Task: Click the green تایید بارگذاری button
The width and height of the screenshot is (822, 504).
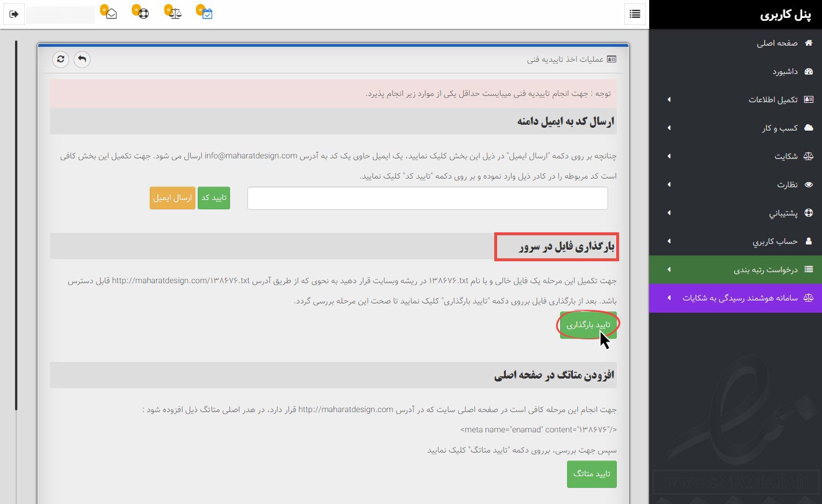Action: click(588, 325)
